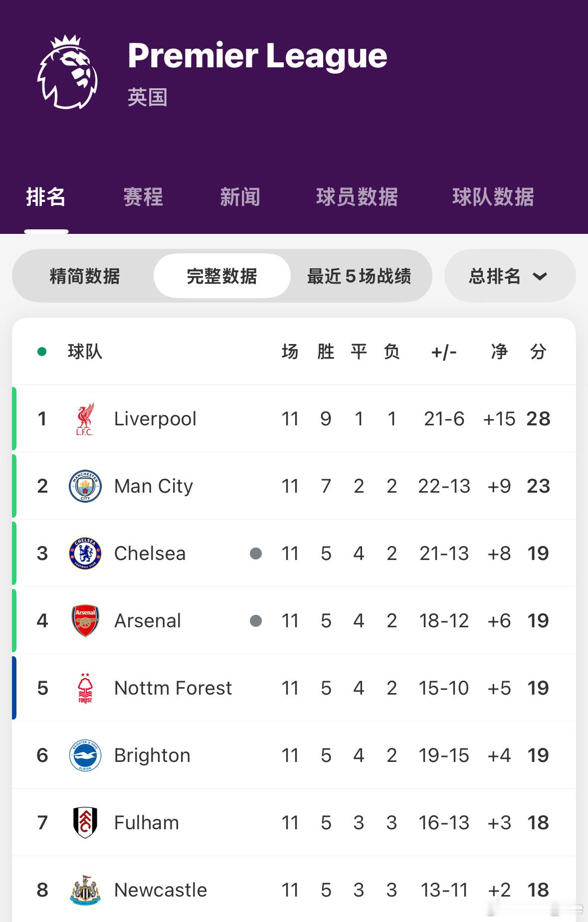
Task: Open Arsenal via its cannon crest
Action: (85, 620)
